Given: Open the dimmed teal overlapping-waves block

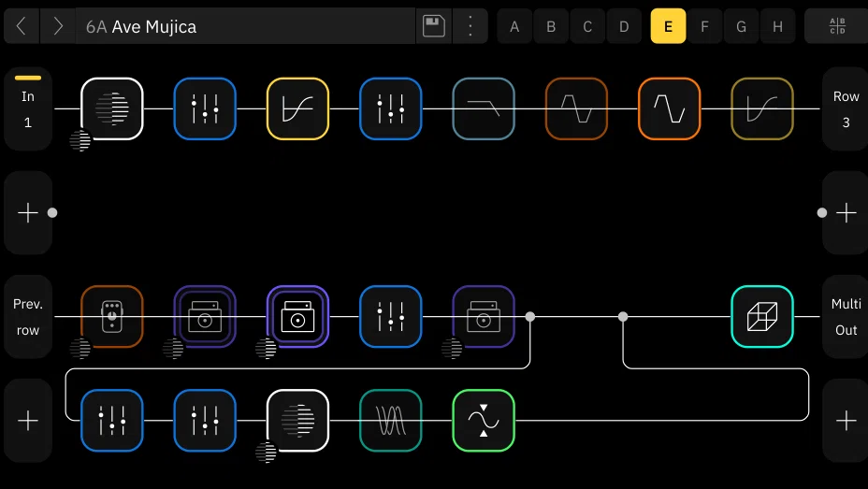Looking at the screenshot, I should pyautogui.click(x=391, y=421).
